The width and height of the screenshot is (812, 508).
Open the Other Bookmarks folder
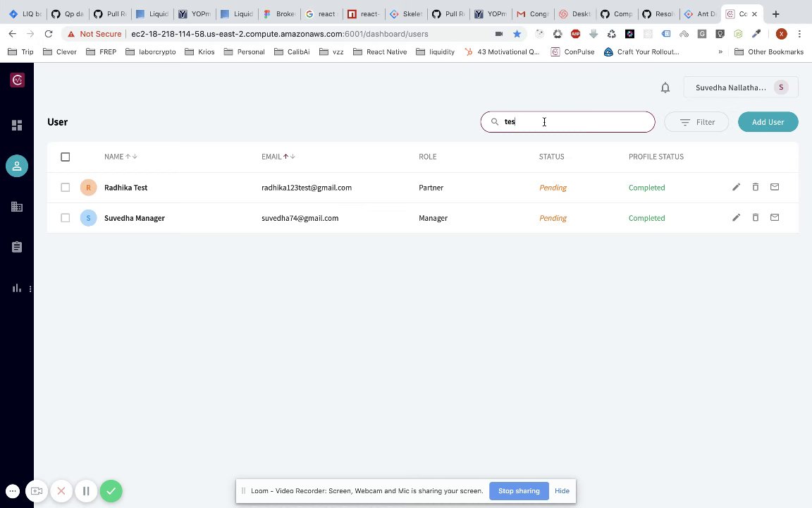point(769,52)
